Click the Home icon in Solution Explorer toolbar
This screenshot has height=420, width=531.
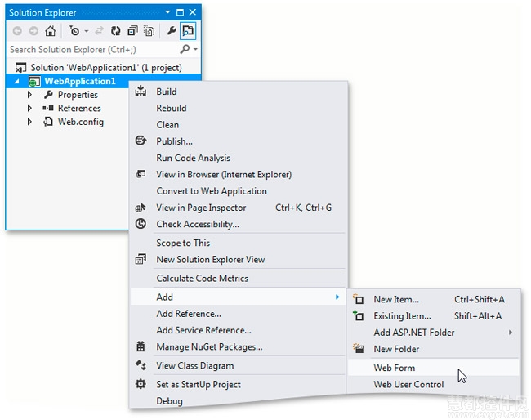[50, 31]
